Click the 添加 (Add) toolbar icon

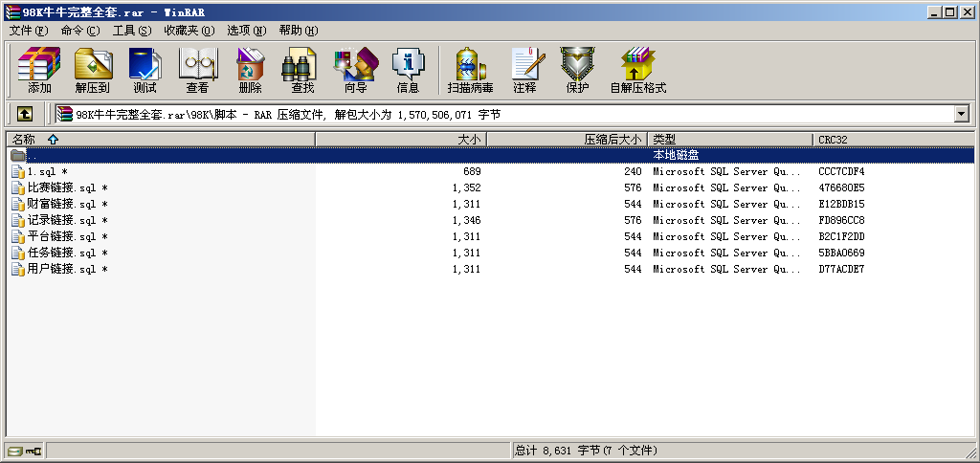point(39,70)
